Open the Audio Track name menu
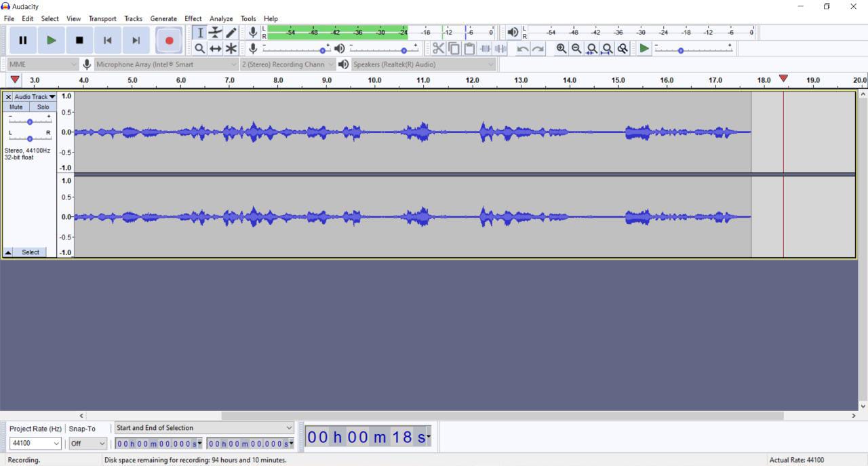 point(35,97)
